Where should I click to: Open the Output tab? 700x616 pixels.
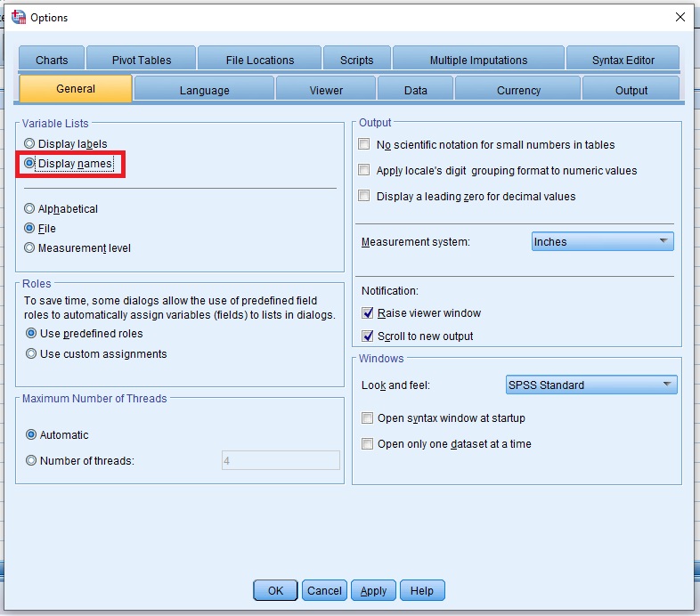pyautogui.click(x=631, y=90)
